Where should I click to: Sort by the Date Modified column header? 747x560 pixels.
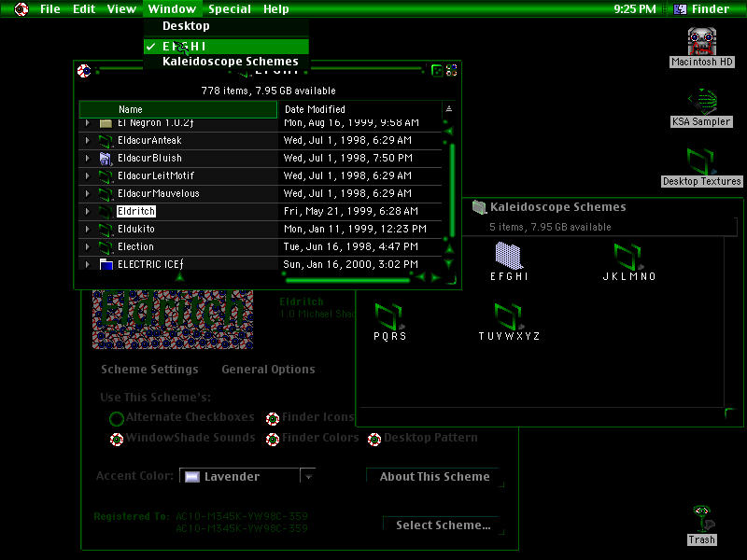pos(359,109)
